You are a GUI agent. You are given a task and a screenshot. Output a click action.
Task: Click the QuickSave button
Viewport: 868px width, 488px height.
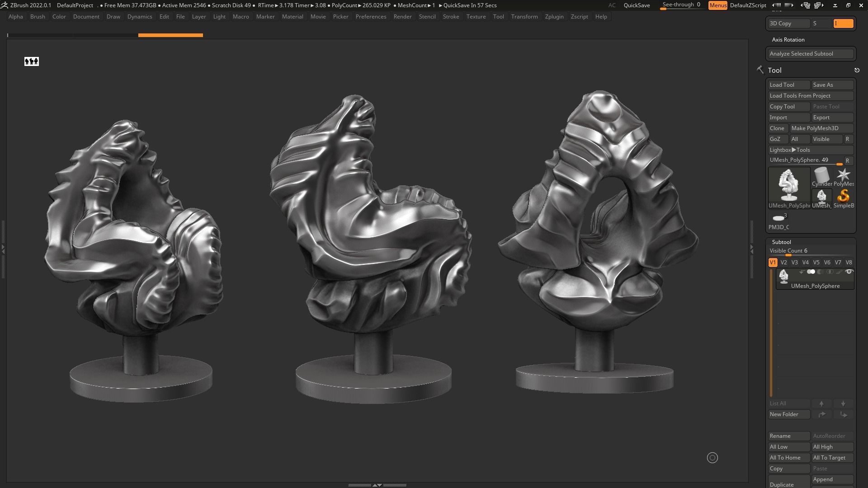click(637, 5)
